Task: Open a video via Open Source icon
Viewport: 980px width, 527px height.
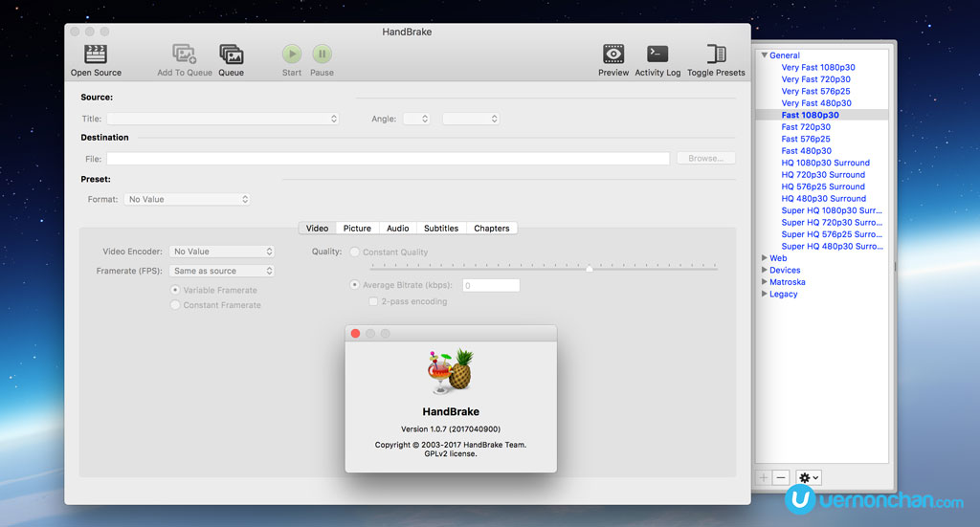Action: tap(96, 55)
